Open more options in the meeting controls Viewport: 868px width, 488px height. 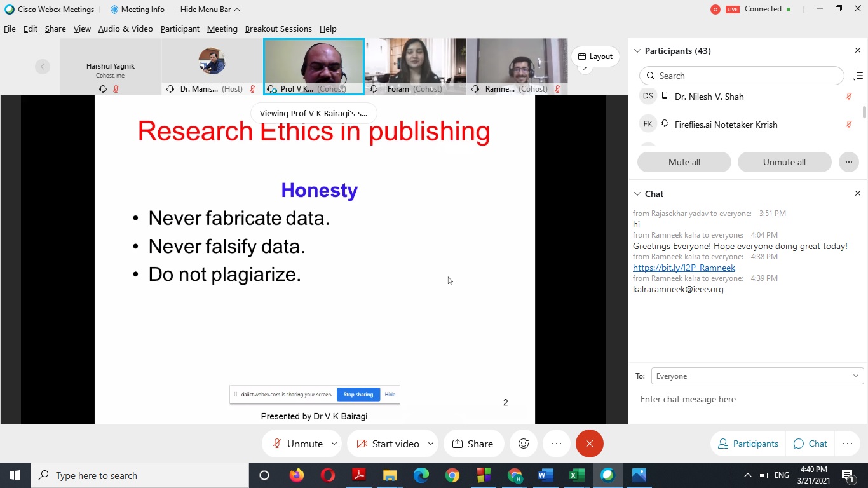557,444
